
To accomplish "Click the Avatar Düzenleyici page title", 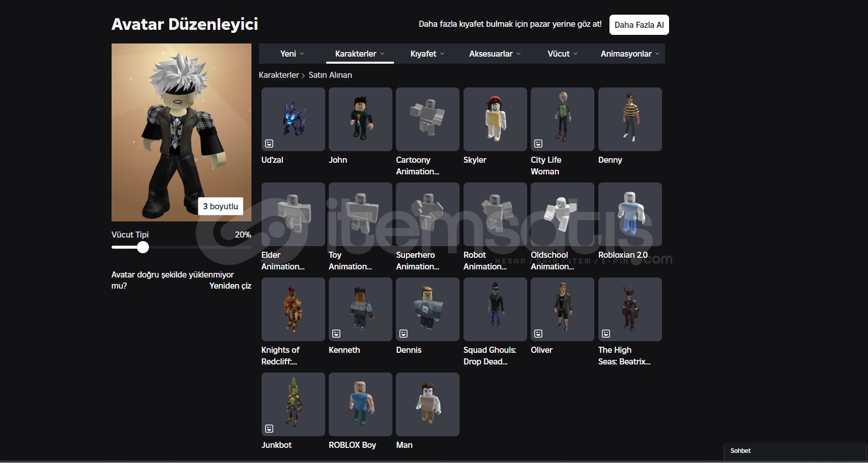I will point(185,24).
